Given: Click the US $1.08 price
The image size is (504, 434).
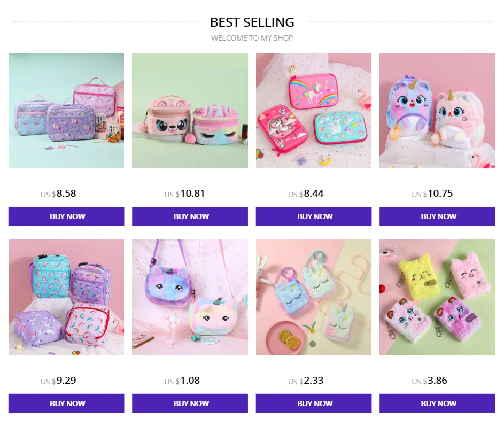Looking at the screenshot, I should click(x=182, y=381).
